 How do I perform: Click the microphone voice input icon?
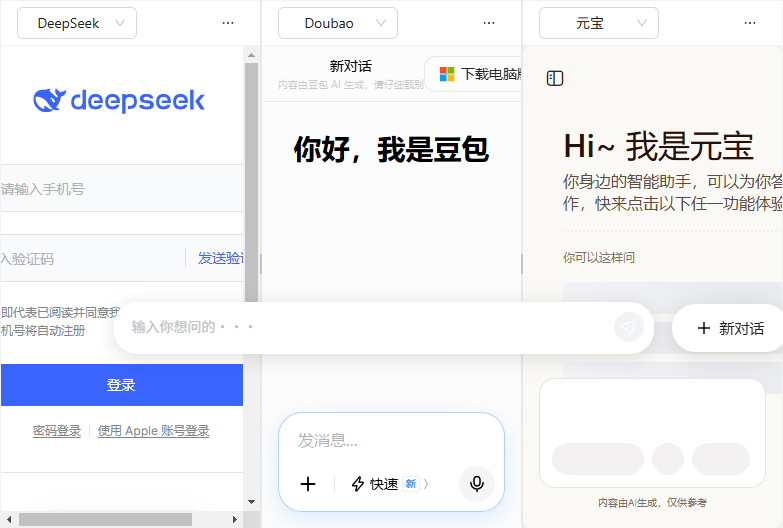click(476, 484)
